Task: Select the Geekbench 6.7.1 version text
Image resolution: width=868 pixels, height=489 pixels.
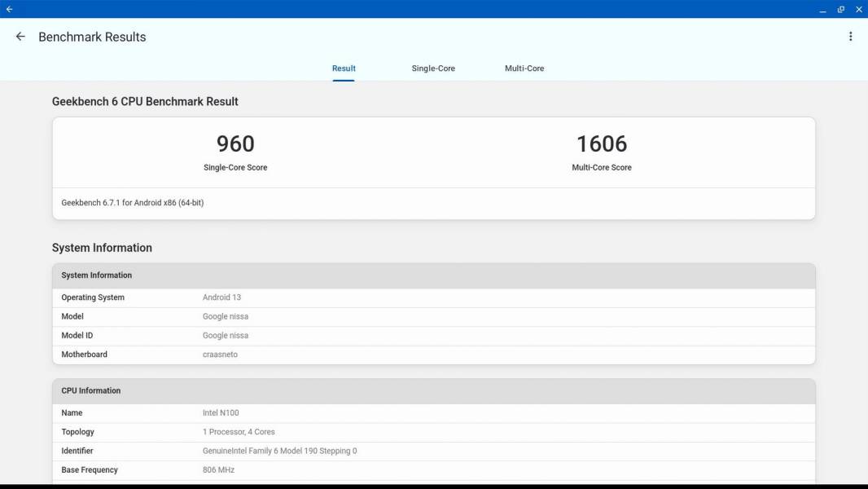Action: [x=132, y=203]
